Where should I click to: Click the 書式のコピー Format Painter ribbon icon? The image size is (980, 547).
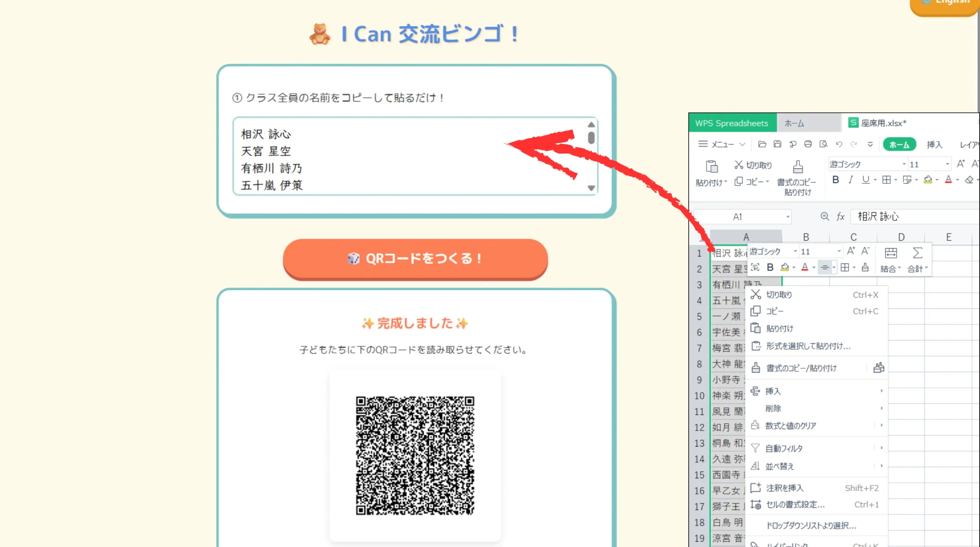tap(798, 167)
